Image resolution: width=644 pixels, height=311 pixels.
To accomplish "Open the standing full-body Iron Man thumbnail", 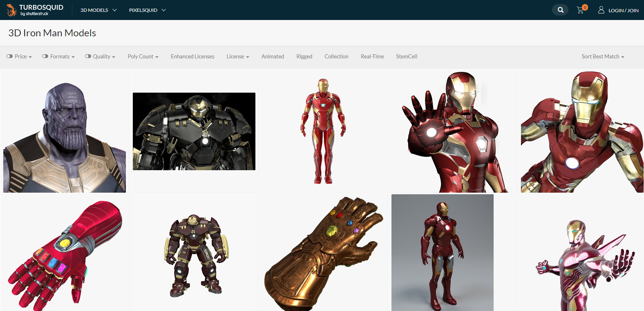I will tap(323, 131).
